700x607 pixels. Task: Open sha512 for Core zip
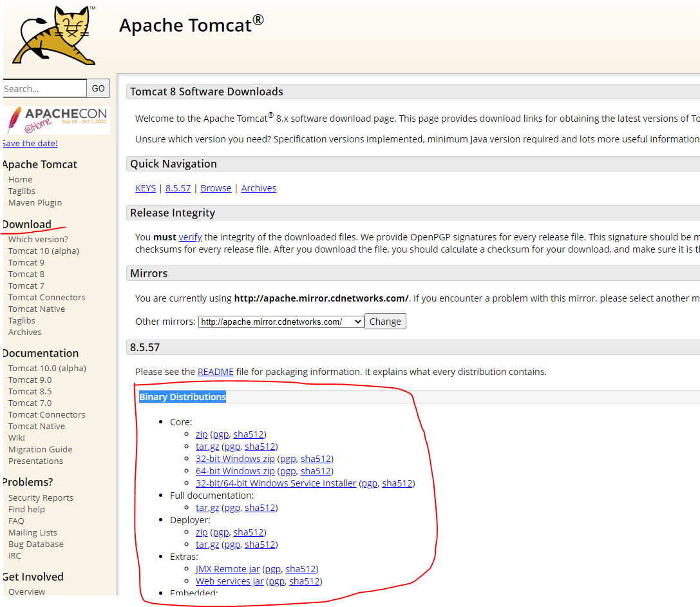249,434
